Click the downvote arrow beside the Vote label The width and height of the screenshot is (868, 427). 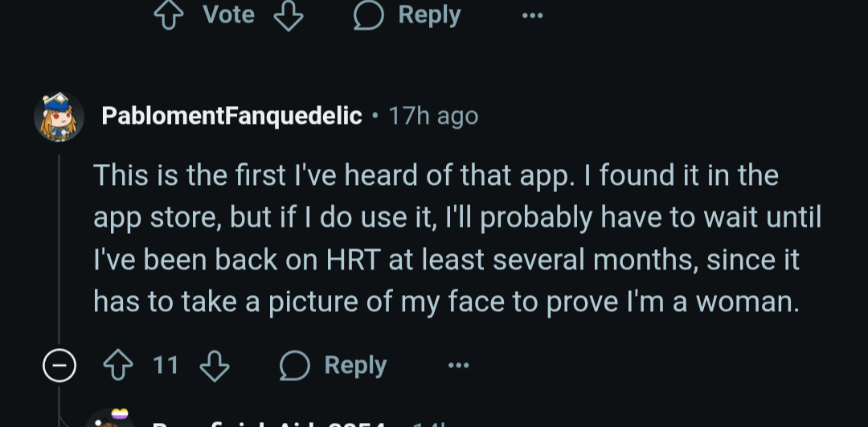[289, 14]
